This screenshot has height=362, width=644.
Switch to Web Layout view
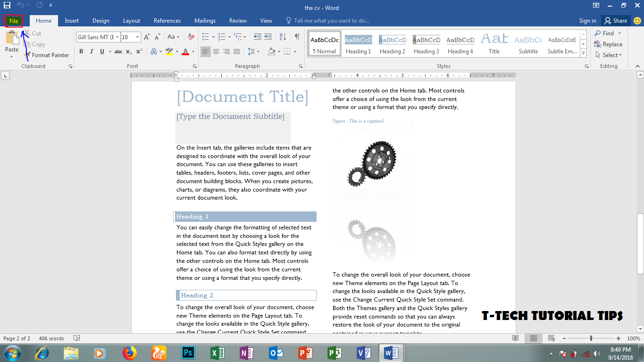pos(551,338)
